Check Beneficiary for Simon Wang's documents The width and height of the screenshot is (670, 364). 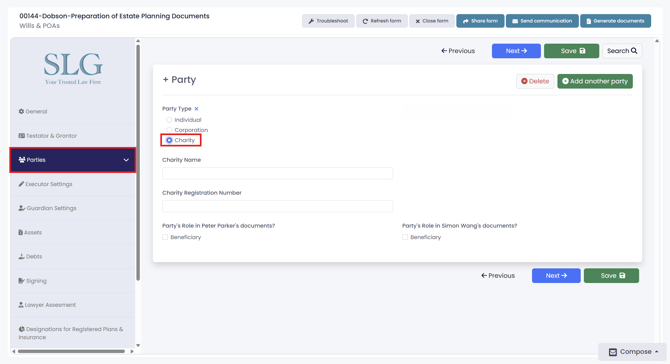tap(405, 237)
